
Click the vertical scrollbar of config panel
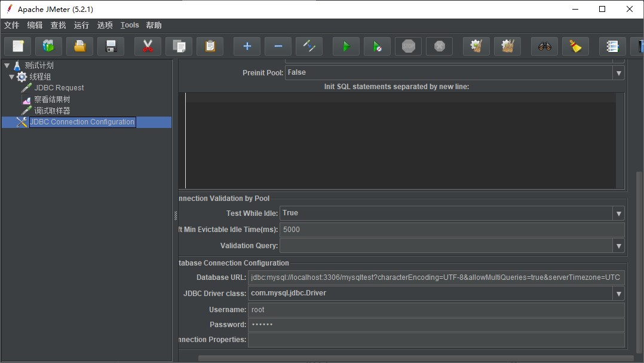click(x=639, y=263)
